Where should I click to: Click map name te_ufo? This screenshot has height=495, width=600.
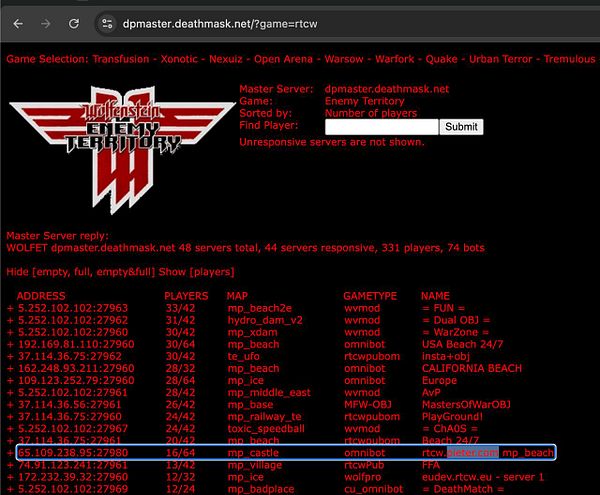[x=243, y=357]
